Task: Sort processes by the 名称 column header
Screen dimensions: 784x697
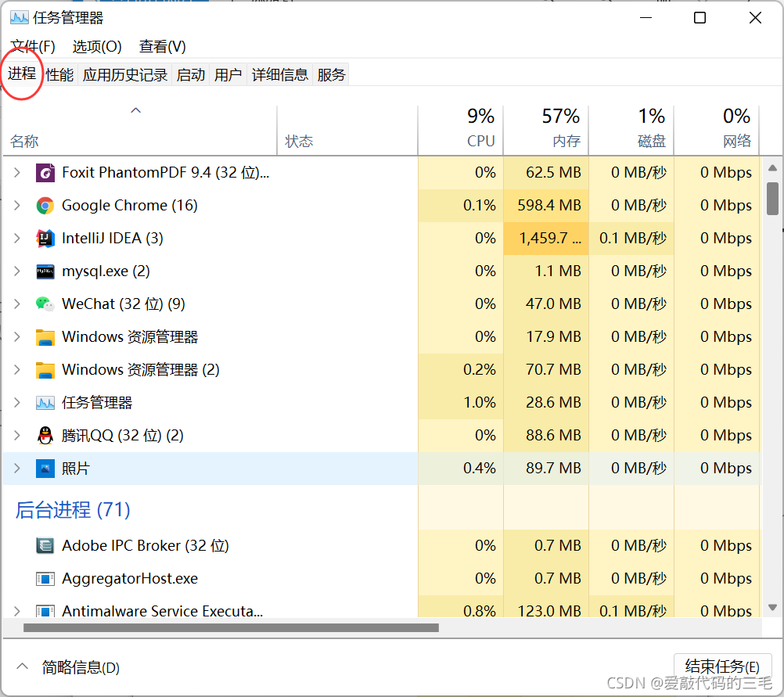Action: click(140, 130)
